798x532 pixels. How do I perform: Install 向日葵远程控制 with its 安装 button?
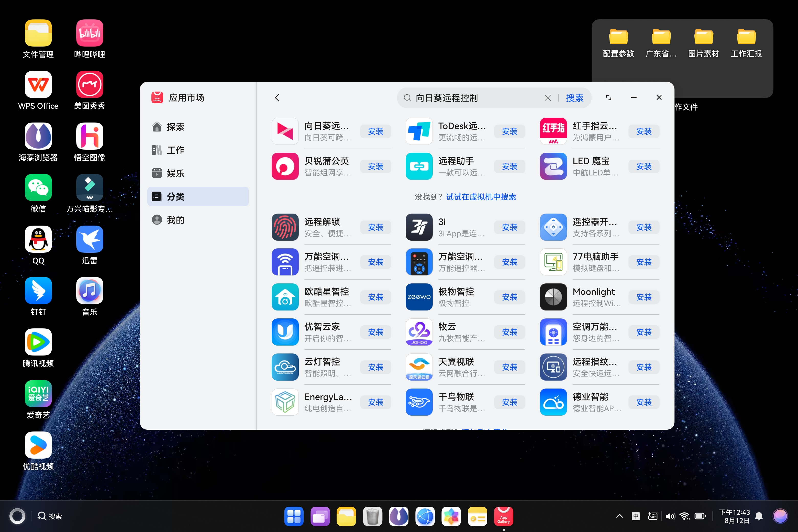click(375, 131)
